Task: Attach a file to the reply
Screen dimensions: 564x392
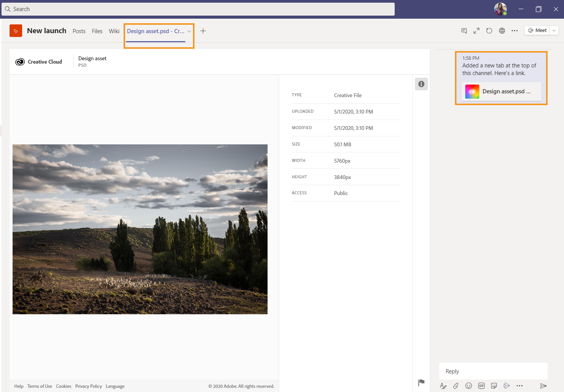Action: click(455, 386)
